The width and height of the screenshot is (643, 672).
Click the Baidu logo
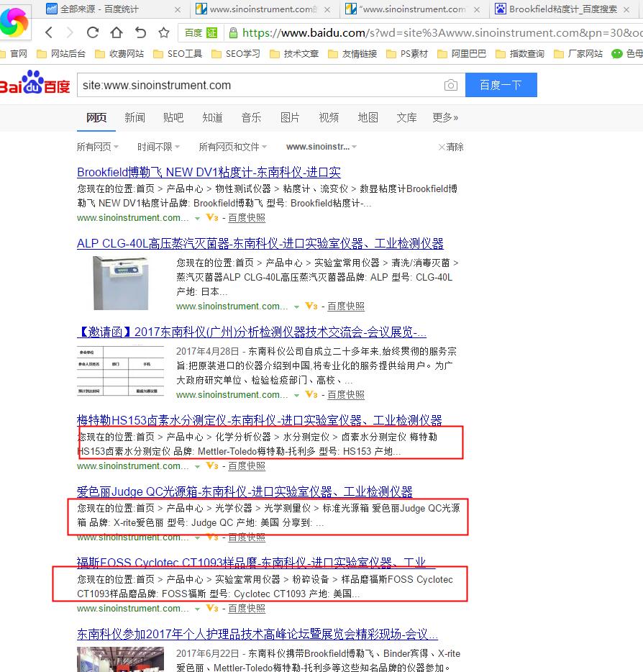coord(35,82)
